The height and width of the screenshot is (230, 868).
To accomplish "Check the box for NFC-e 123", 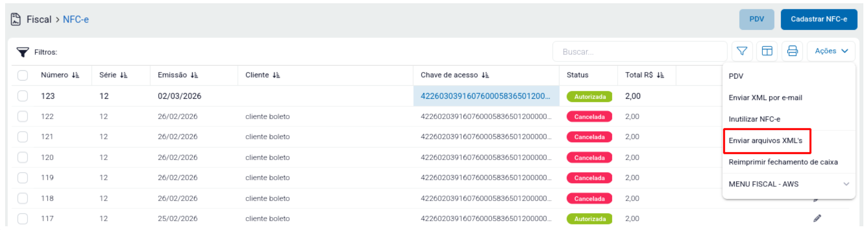I will click(22, 96).
